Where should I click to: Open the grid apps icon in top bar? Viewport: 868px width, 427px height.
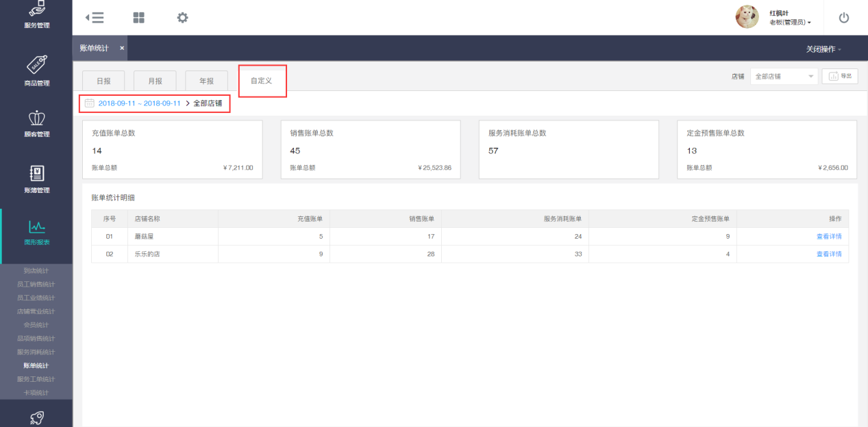138,18
